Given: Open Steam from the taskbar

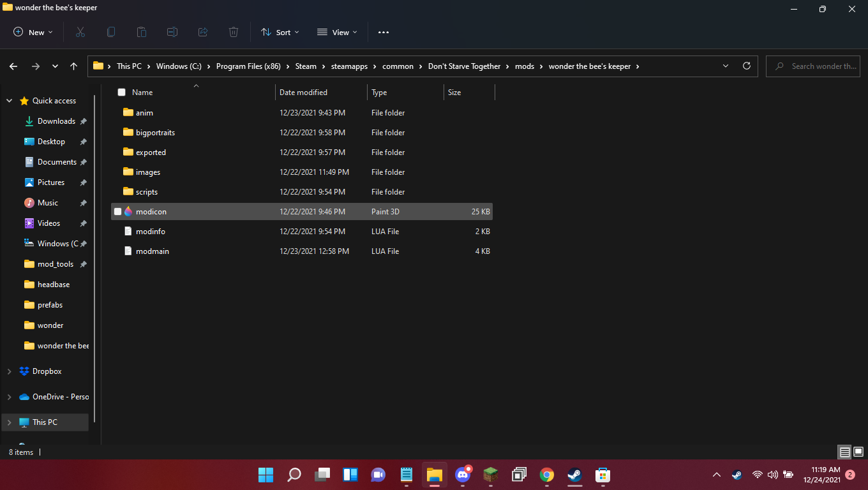Looking at the screenshot, I should 574,475.
